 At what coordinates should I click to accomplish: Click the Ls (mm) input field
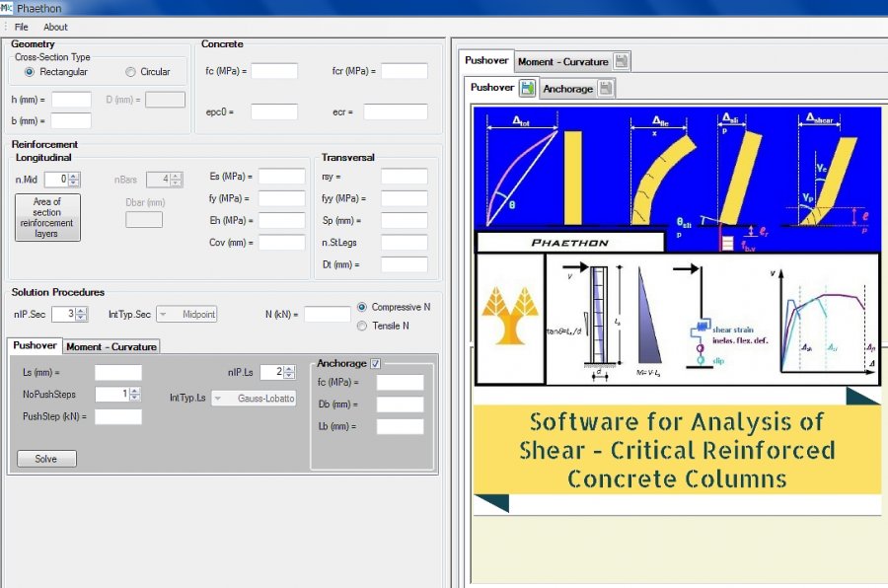[x=117, y=372]
